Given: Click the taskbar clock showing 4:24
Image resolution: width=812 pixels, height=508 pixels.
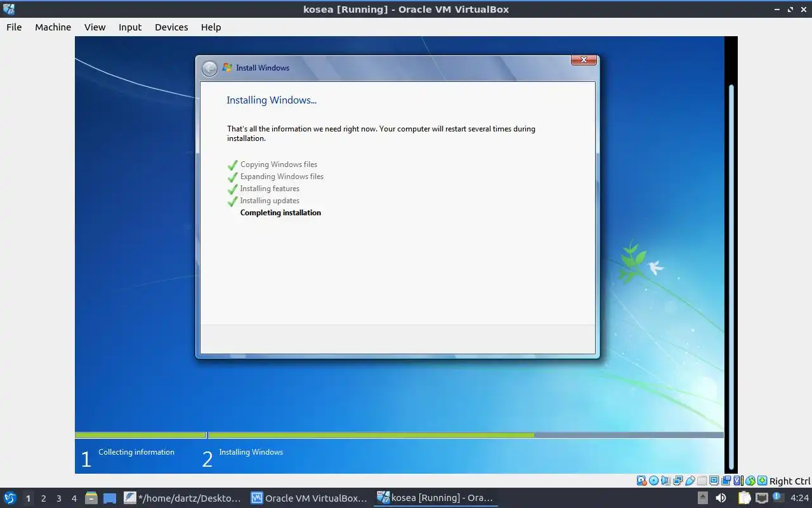Looking at the screenshot, I should (799, 498).
